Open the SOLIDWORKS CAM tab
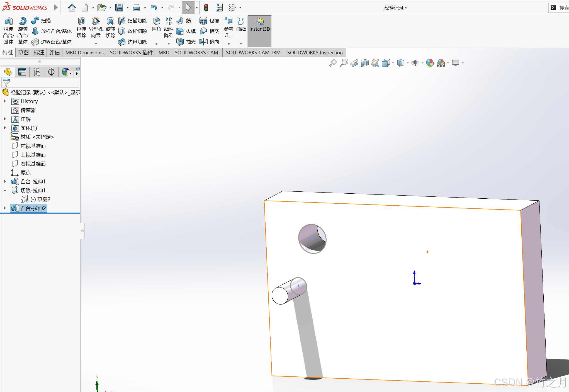Viewport: 569px width, 392px height. coord(196,52)
